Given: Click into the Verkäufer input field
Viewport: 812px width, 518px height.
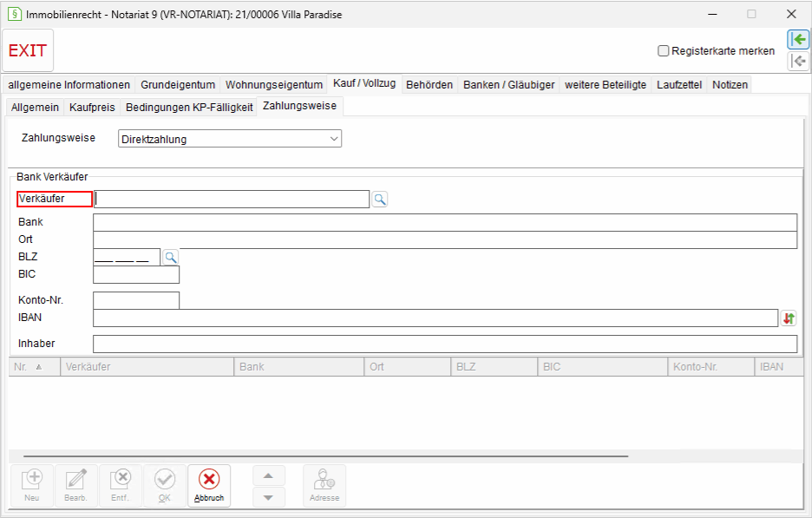Looking at the screenshot, I should [x=232, y=199].
